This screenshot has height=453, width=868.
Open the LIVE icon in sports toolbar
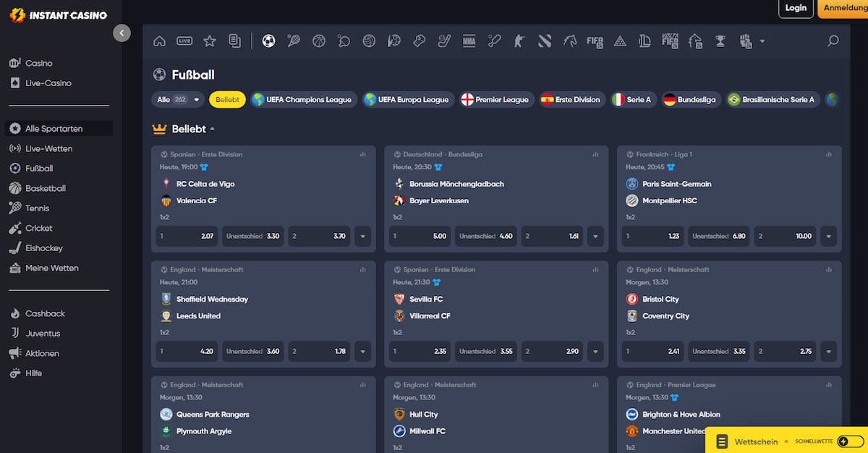click(184, 41)
